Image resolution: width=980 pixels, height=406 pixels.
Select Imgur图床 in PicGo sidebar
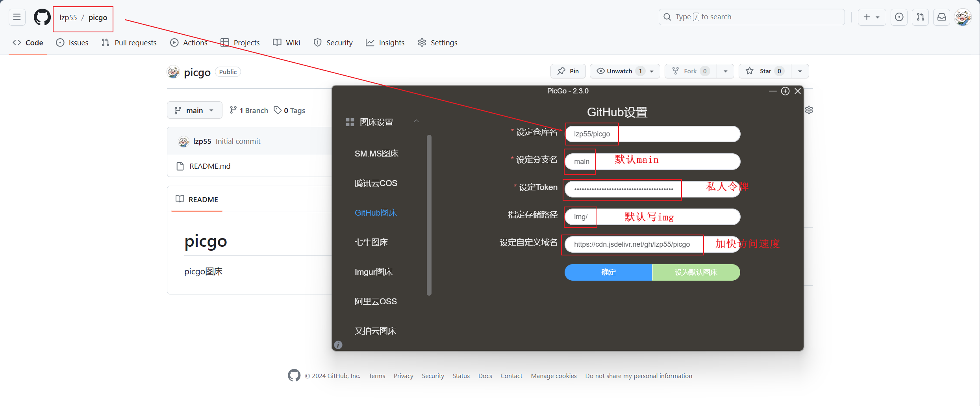[374, 272]
